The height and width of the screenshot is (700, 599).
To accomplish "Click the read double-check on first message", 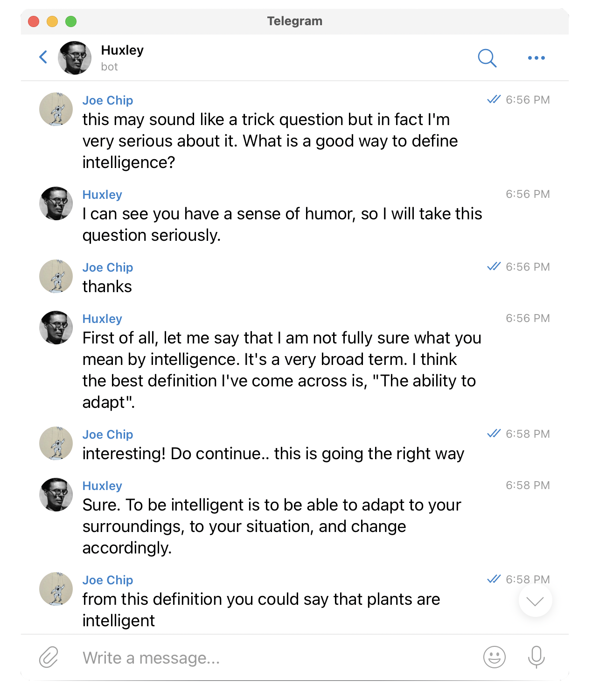I will coord(494,99).
